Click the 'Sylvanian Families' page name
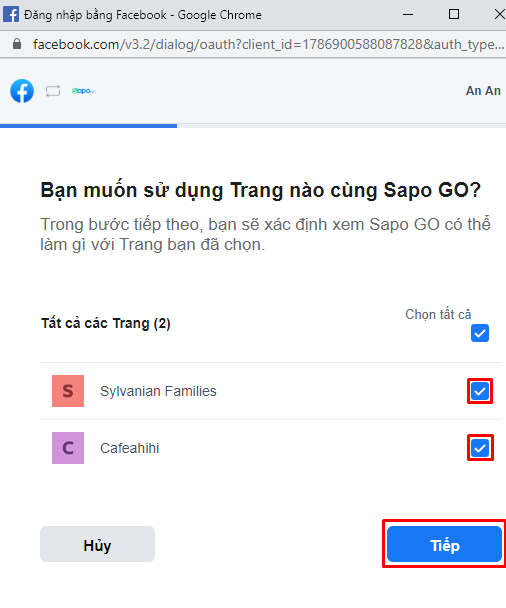 [x=158, y=391]
